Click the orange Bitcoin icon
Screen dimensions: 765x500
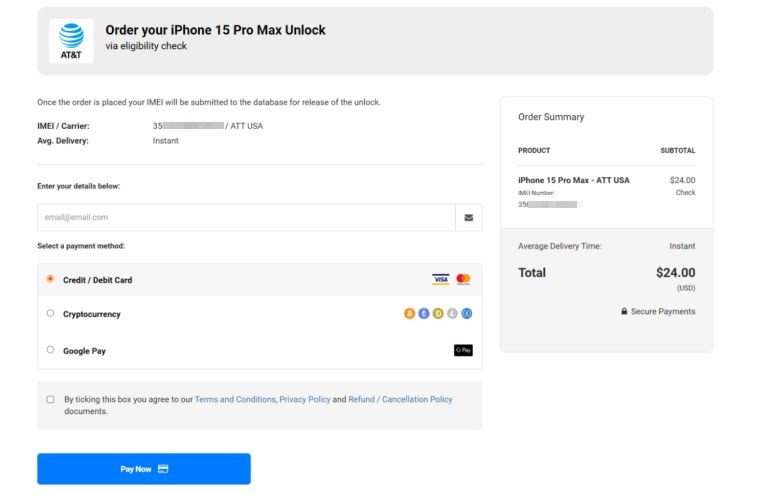[x=409, y=314]
